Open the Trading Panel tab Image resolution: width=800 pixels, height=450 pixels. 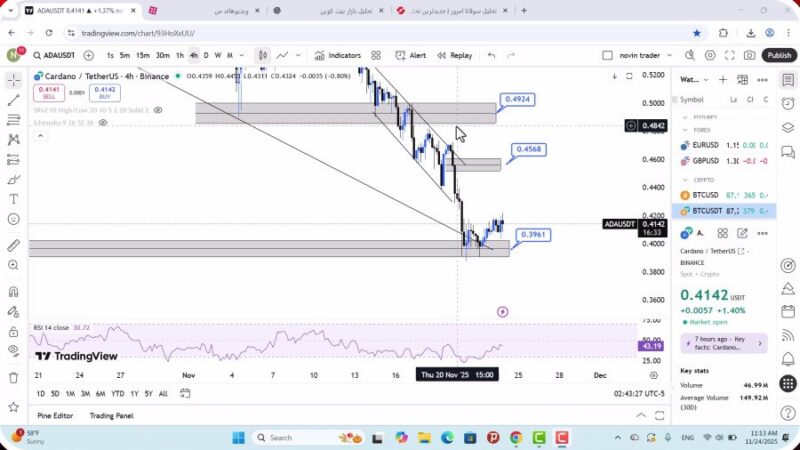pos(111,415)
